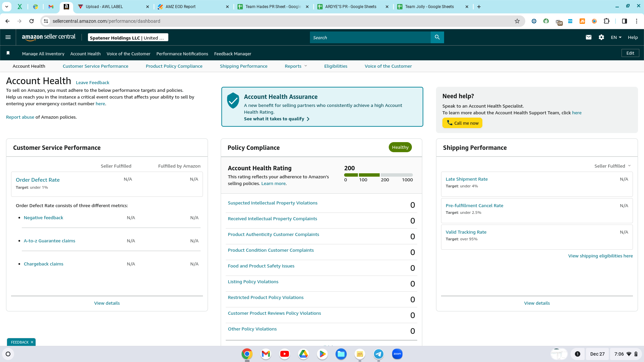Open Negative feedback metric link
The width and height of the screenshot is (644, 362).
(43, 218)
